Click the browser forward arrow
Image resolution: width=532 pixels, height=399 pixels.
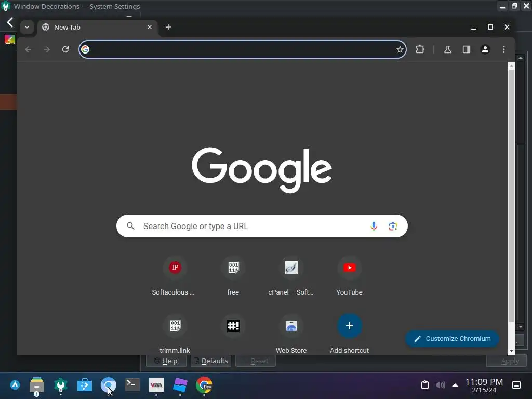coord(47,49)
